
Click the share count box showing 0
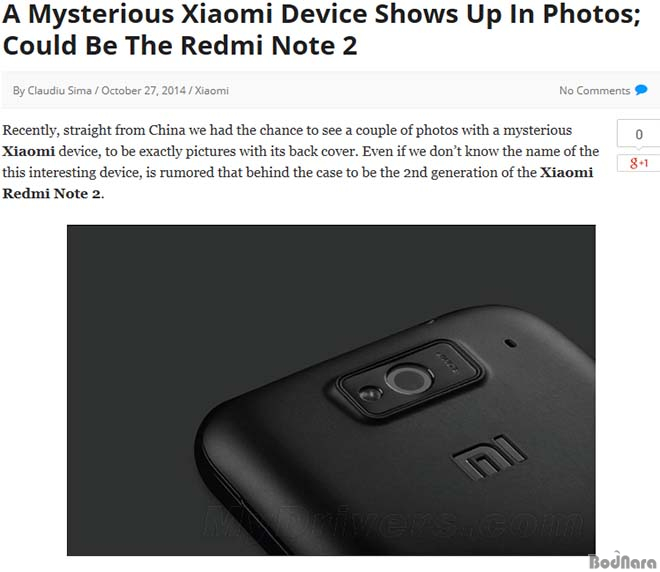639,134
